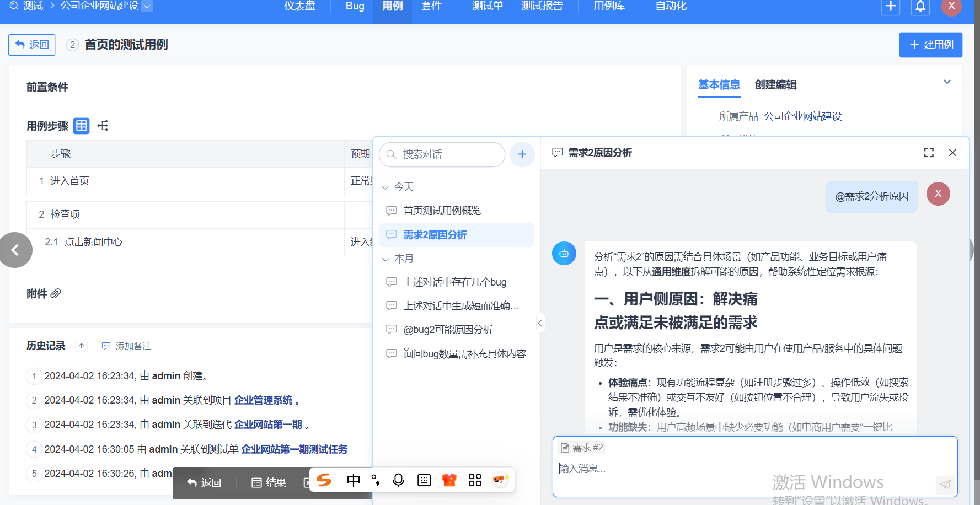Switch to the 创建编辑 tab
The width and height of the screenshot is (980, 505).
tap(775, 85)
